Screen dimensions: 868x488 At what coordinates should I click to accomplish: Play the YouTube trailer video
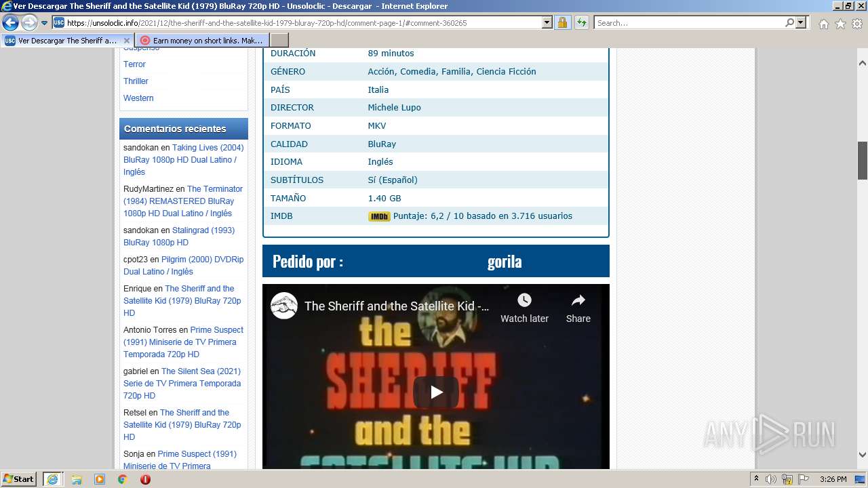click(436, 392)
